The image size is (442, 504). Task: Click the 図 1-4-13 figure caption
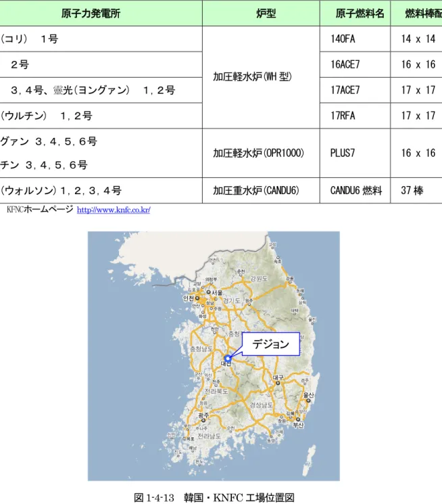(x=214, y=497)
